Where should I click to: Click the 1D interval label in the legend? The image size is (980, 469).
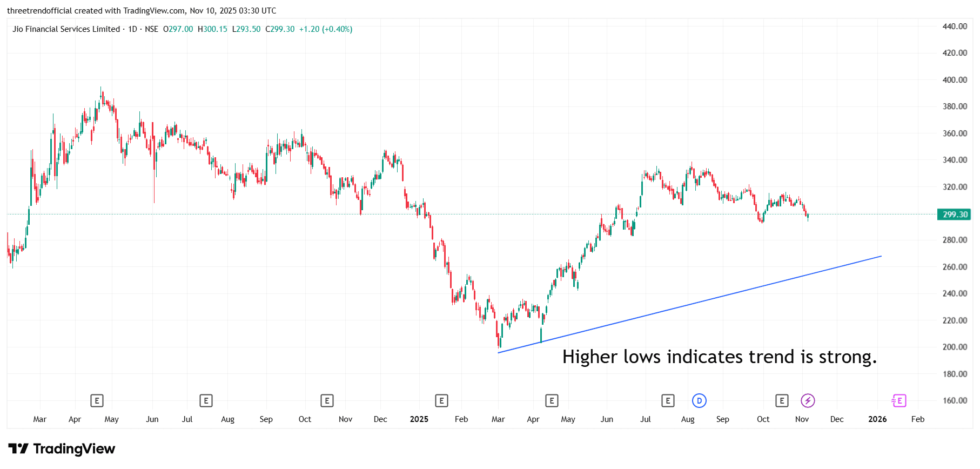click(132, 29)
